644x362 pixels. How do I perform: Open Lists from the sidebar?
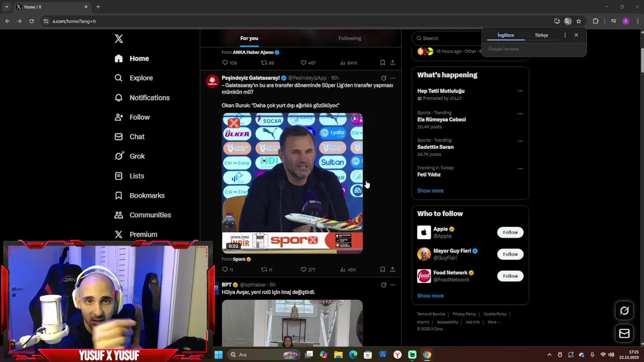point(129,176)
